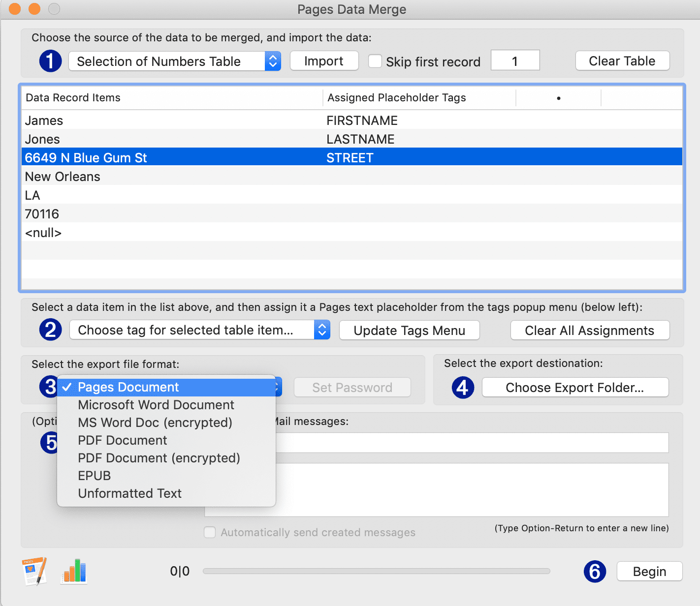Click the merge progress bar
Screen dimensions: 700x606
click(x=377, y=571)
